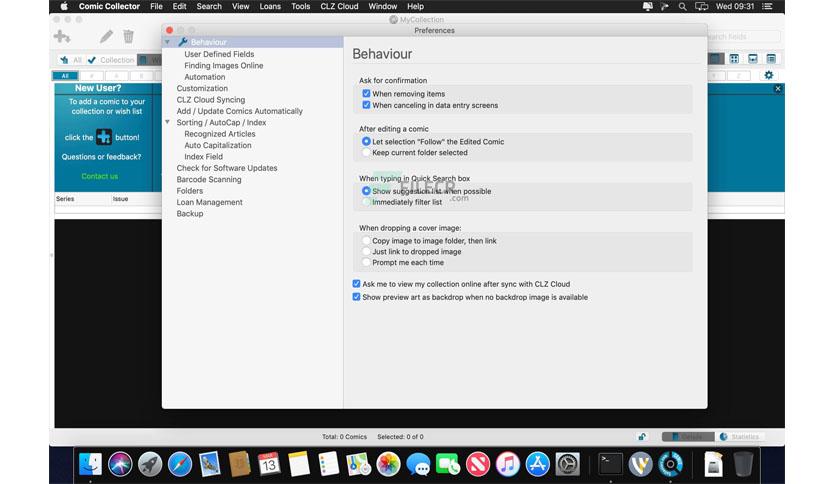The image size is (836, 484).
Task: Select Just link to dropped image
Action: coord(366,252)
